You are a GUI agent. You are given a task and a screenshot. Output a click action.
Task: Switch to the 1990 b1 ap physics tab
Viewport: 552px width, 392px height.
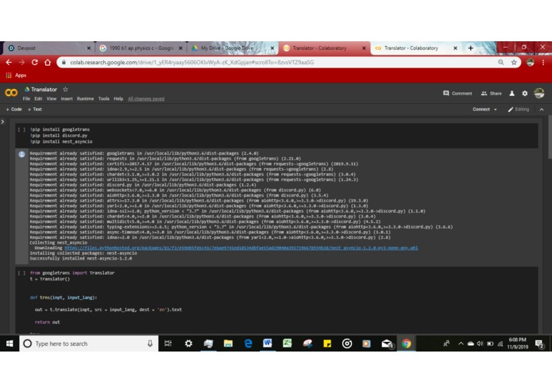(141, 48)
